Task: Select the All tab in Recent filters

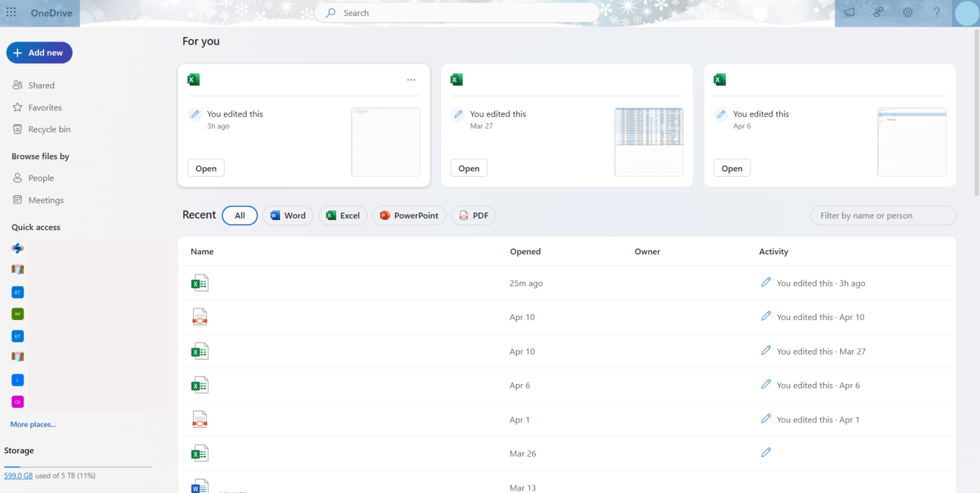Action: coord(239,216)
